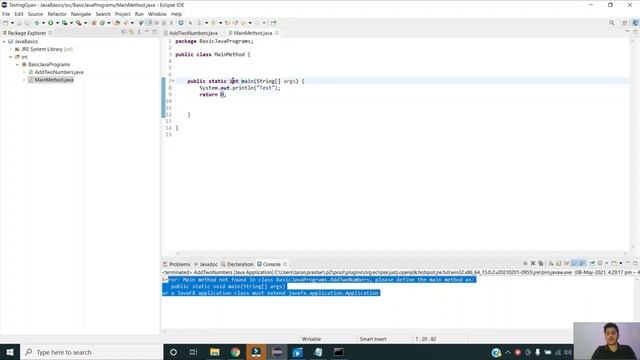This screenshot has height=360, width=640.
Task: Click the Run External Tools icon
Action: [x=79, y=23]
